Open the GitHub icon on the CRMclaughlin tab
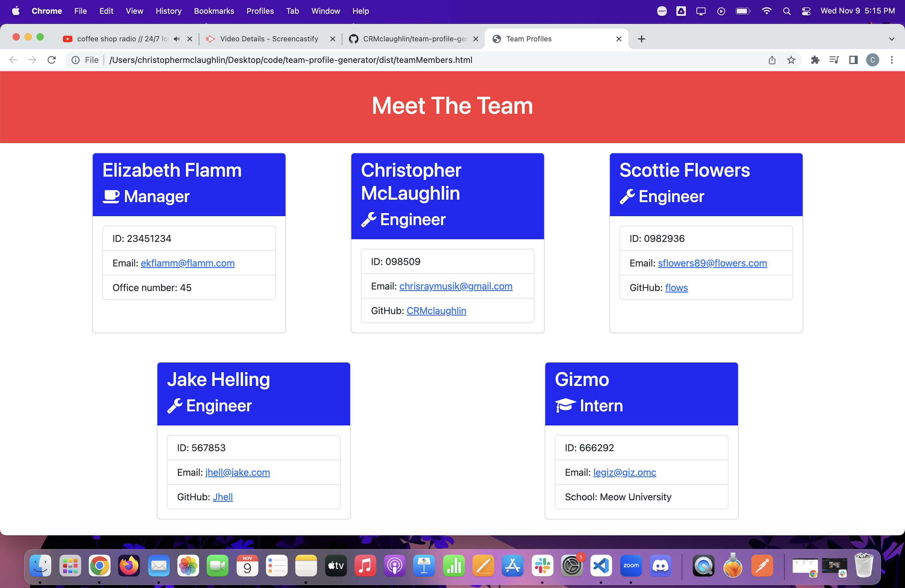905x588 pixels. pos(353,38)
